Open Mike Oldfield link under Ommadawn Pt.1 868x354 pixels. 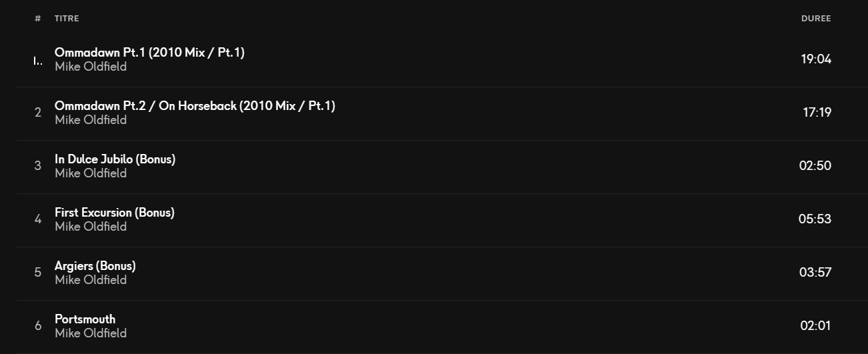coord(91,66)
